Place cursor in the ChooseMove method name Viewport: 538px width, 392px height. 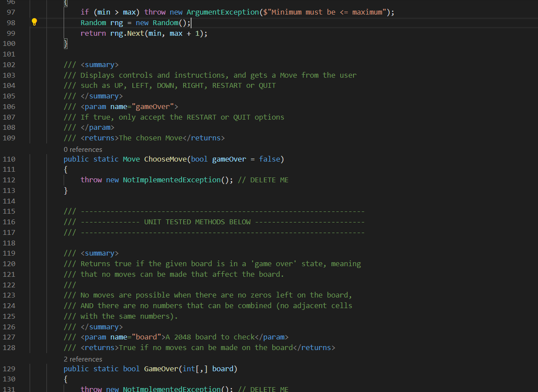point(165,159)
